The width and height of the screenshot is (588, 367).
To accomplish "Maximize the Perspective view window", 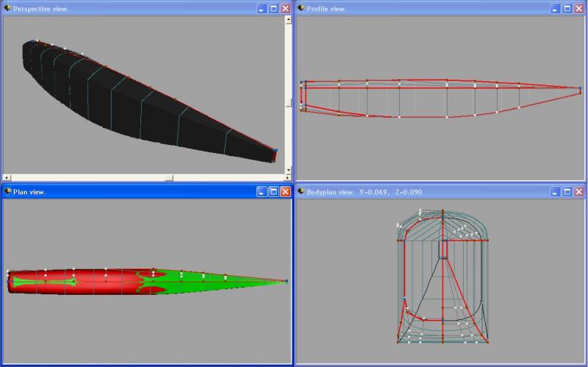I will click(273, 8).
